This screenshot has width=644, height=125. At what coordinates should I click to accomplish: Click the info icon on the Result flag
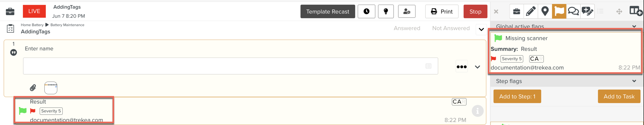477,111
